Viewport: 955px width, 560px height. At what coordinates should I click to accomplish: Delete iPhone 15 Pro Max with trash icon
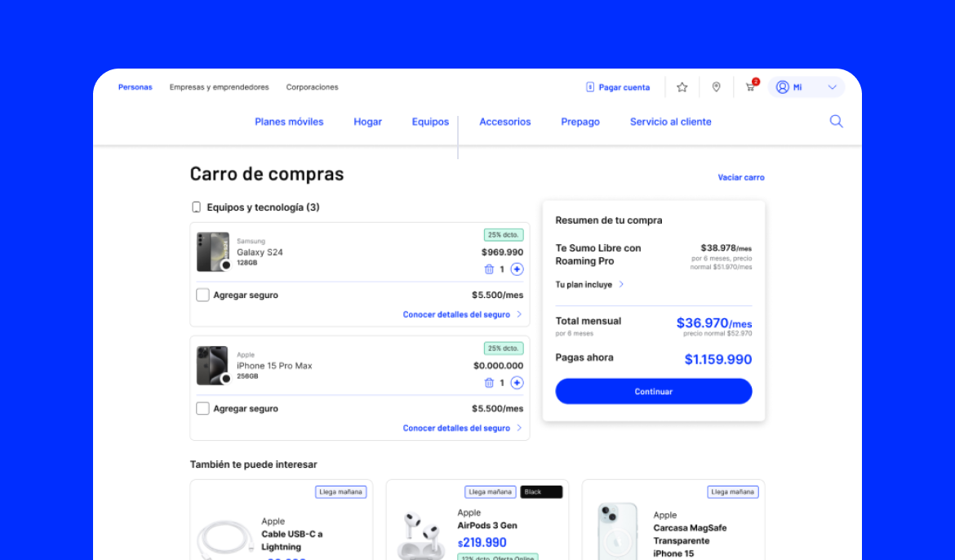pos(488,383)
